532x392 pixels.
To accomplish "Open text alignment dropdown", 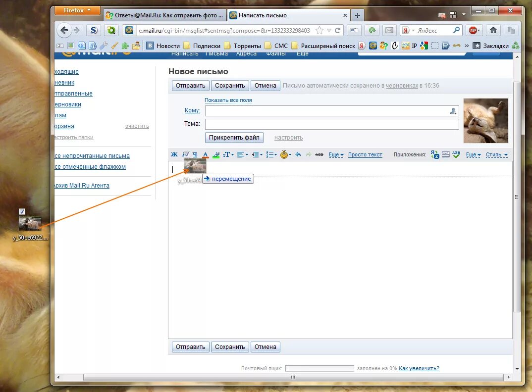I will (243, 154).
